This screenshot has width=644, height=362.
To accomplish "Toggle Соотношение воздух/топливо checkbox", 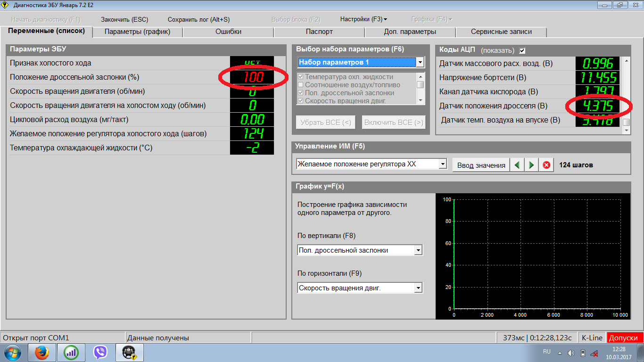I will [x=300, y=85].
